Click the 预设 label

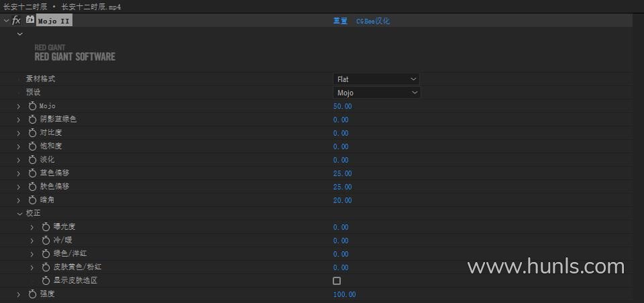pyautogui.click(x=34, y=93)
